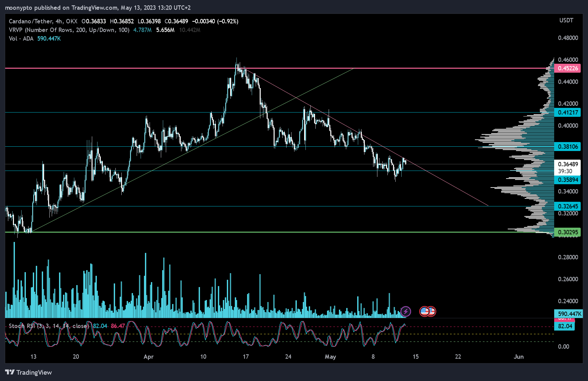The height and width of the screenshot is (381, 588).
Task: Select the green 0.30295 support label
Action: 567,232
